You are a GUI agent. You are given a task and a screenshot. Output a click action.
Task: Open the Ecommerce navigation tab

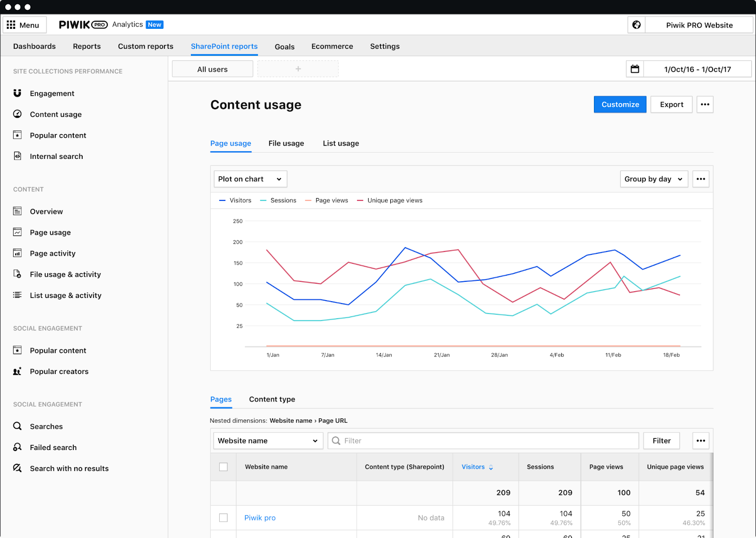pyautogui.click(x=332, y=46)
